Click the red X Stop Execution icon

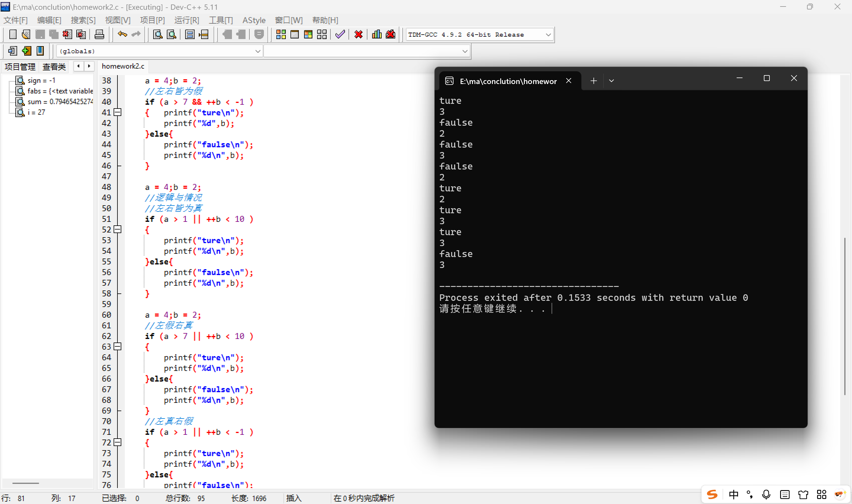(358, 34)
